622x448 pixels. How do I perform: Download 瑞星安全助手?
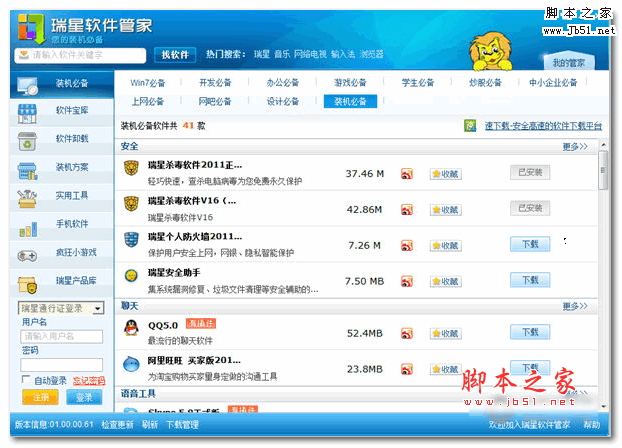point(530,280)
